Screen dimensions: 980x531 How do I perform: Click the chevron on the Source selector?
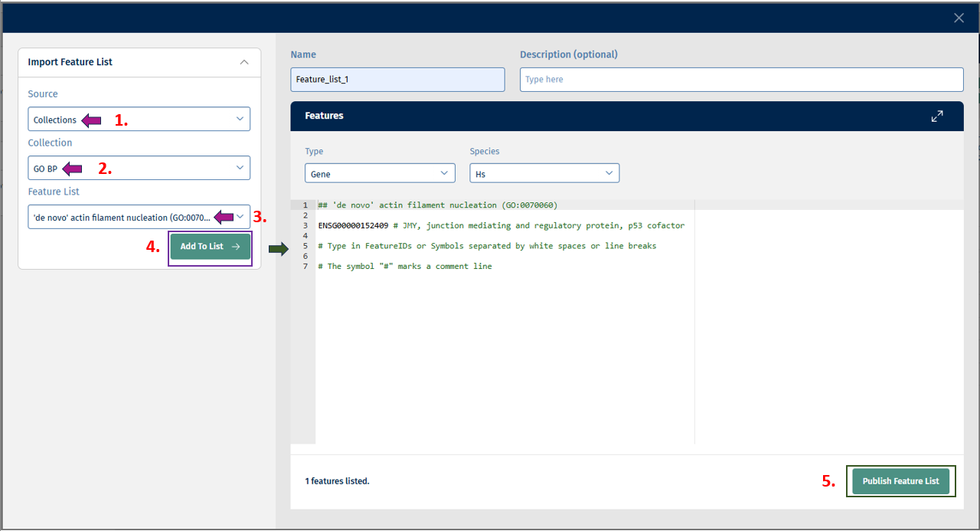pos(240,119)
